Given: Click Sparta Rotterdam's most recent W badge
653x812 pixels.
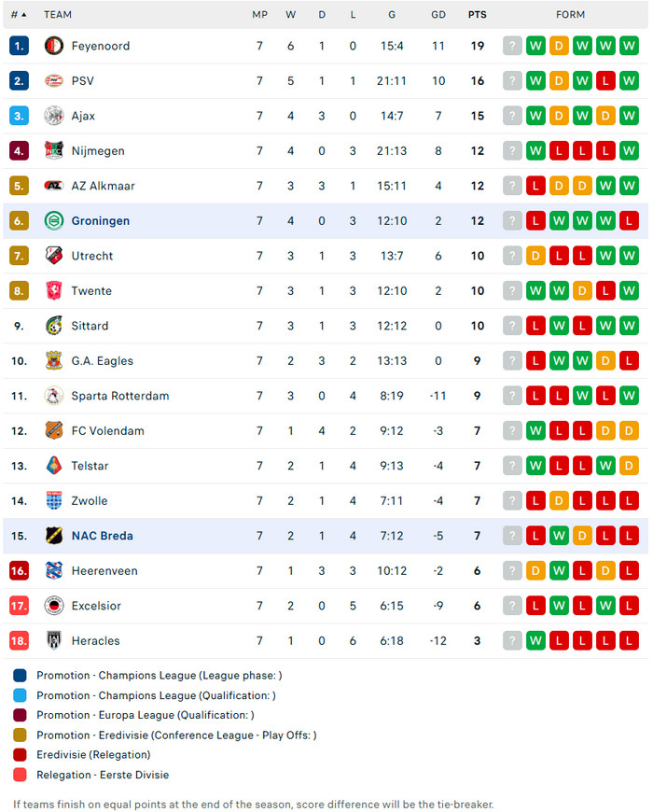Looking at the screenshot, I should pos(629,396).
